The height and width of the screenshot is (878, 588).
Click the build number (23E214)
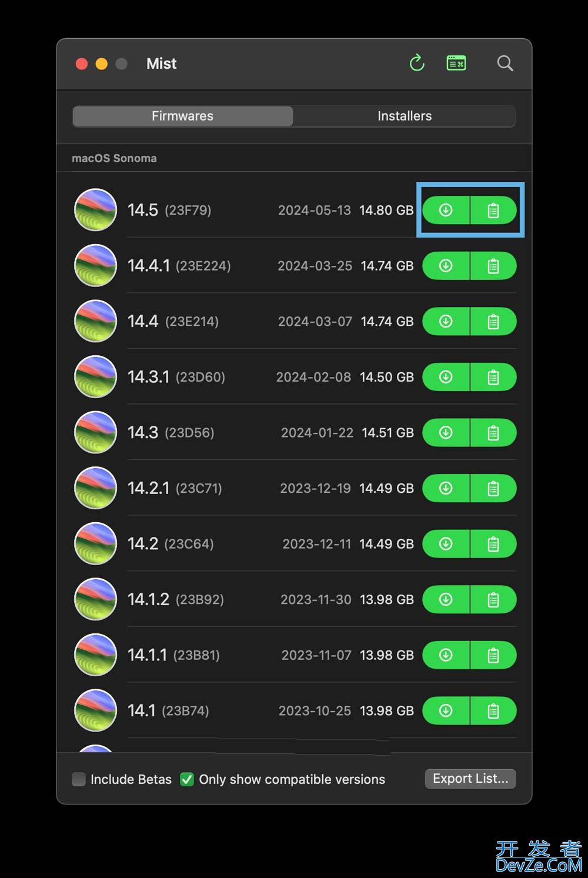coord(192,322)
